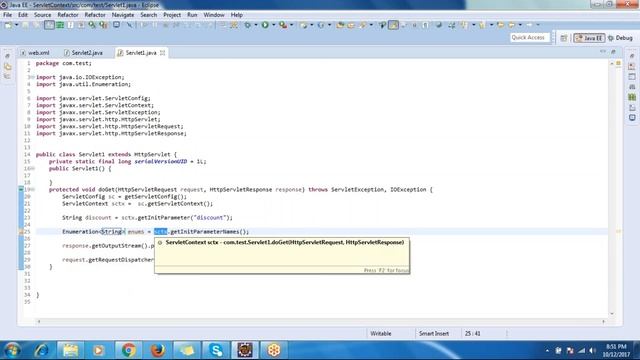Click the 25 : 41 cursor position indicator
This screenshot has height=360, width=640.
tap(472, 333)
